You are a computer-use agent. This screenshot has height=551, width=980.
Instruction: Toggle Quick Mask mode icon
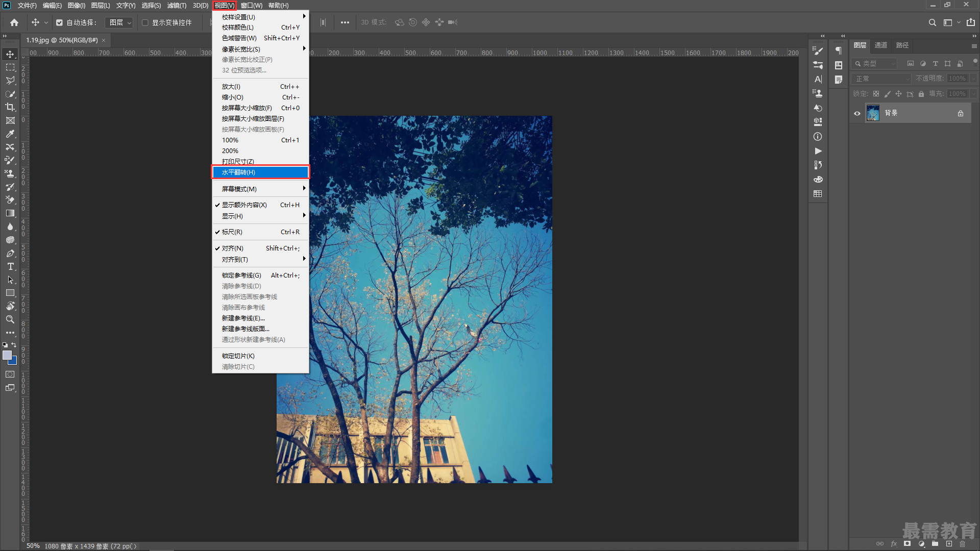10,374
